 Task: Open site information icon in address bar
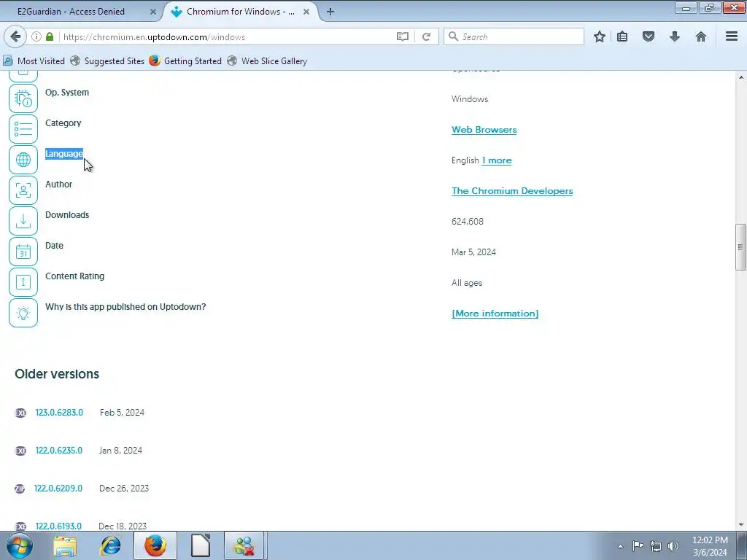[36, 36]
